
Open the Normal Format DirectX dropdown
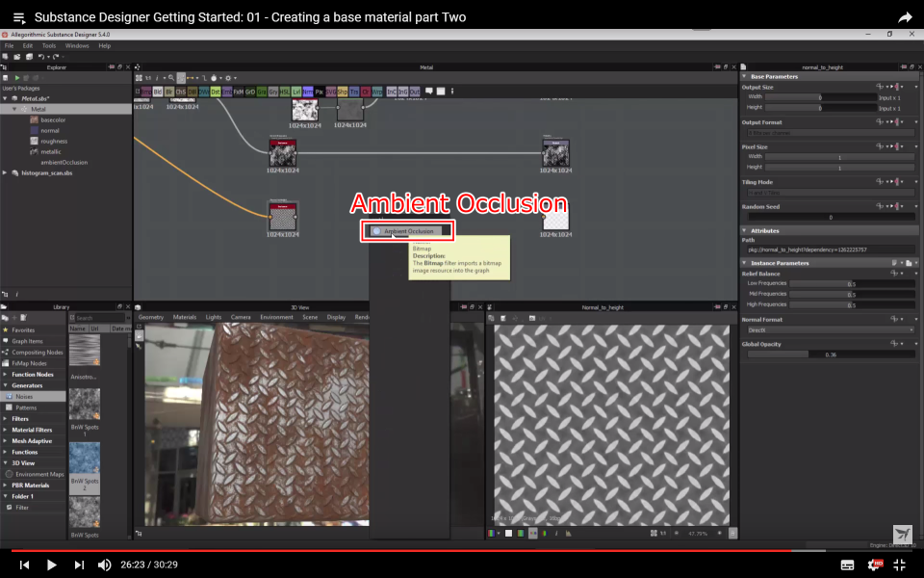[x=831, y=330]
